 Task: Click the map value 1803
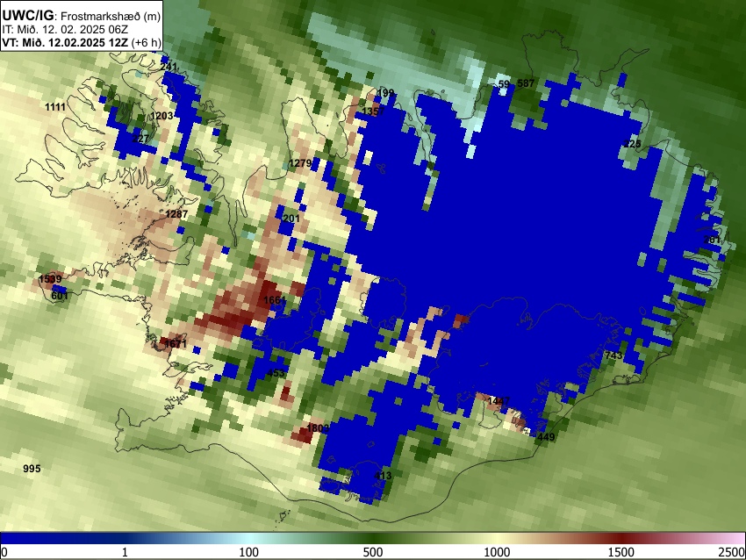(318, 428)
